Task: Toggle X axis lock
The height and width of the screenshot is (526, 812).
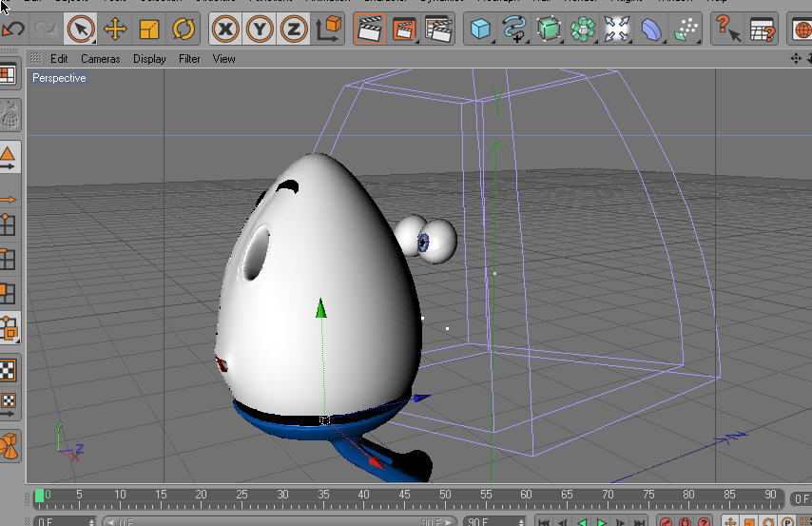Action: point(225,29)
